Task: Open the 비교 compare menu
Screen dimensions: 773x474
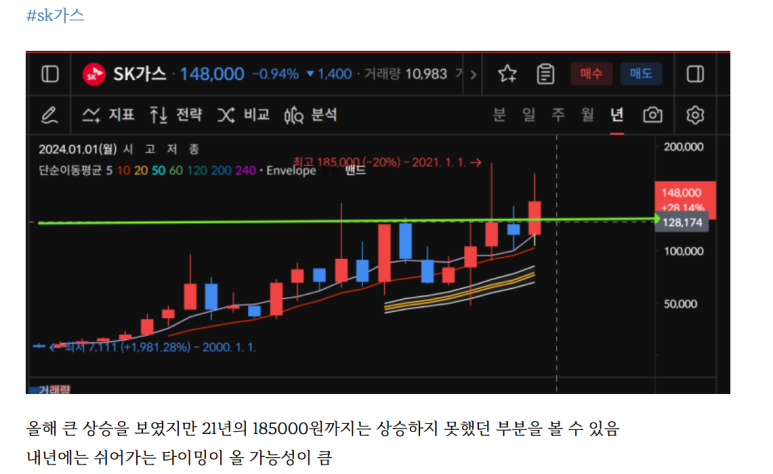Action: (244, 115)
